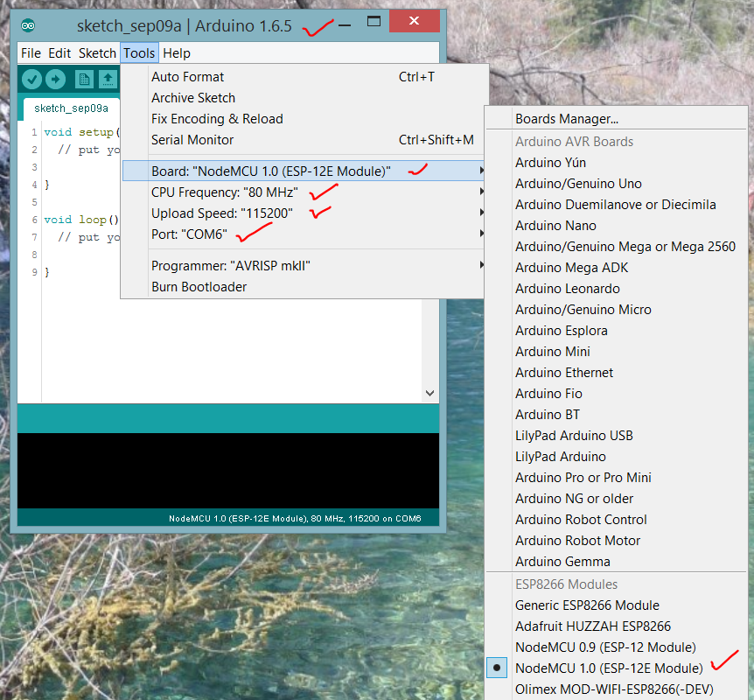
Task: Click line 6 'void loop()' in editor
Action: 81,220
